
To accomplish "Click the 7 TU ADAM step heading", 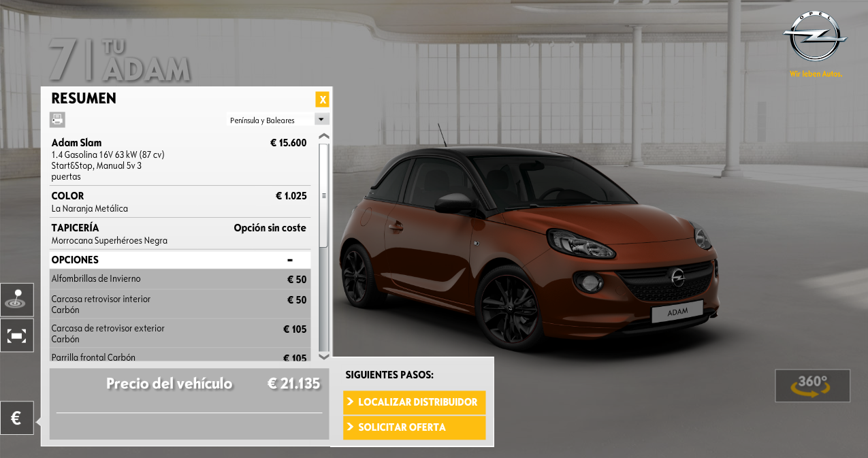I will [x=120, y=59].
